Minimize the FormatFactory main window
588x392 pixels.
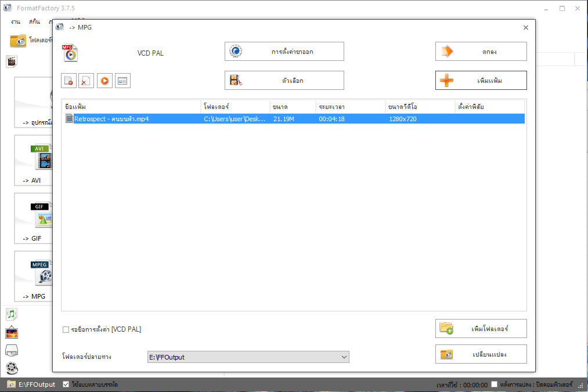[x=546, y=8]
